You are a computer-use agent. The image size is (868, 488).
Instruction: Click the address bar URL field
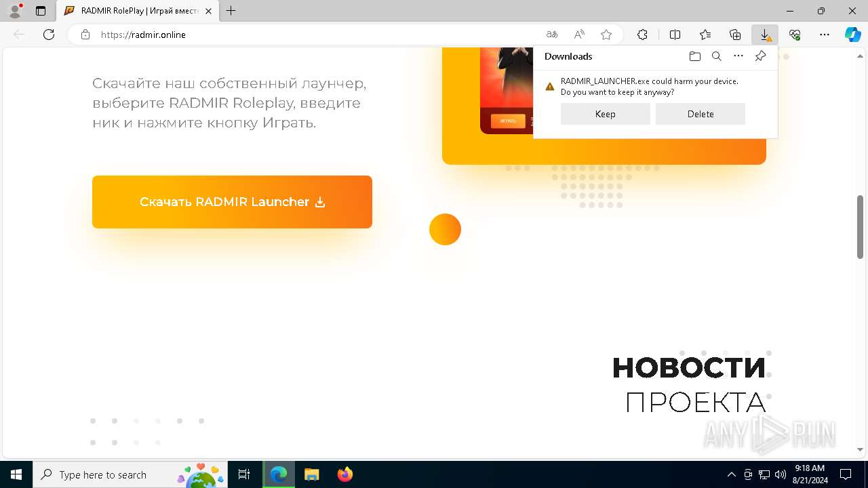[319, 35]
